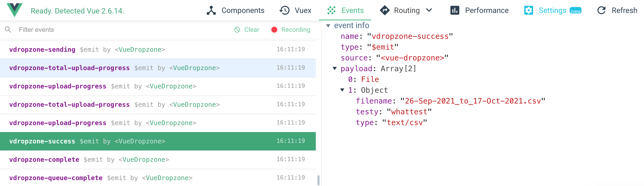
Task: Click the new badge next to Settings
Action: [x=576, y=11]
